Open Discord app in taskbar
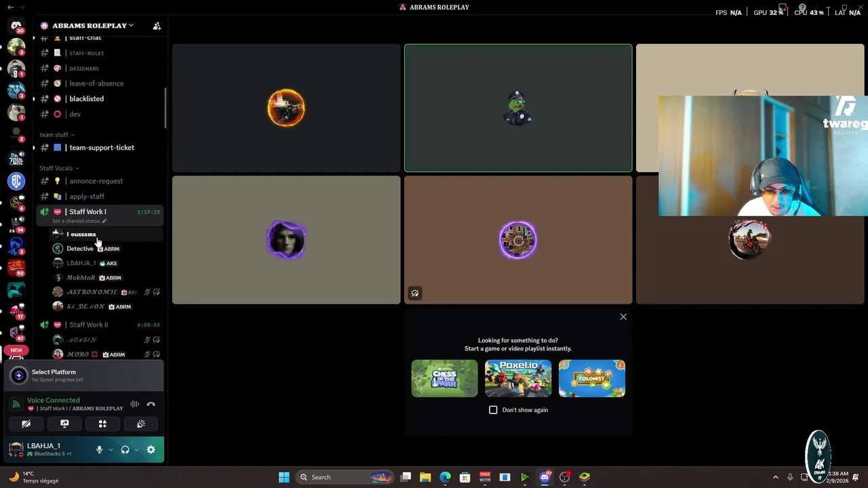Viewport: 868px width, 488px height. tap(545, 477)
